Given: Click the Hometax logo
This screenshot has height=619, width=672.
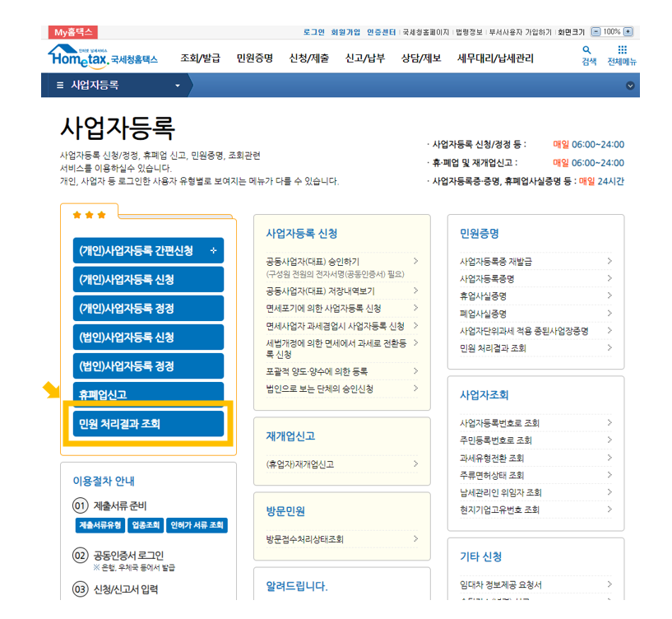Looking at the screenshot, I should point(103,58).
